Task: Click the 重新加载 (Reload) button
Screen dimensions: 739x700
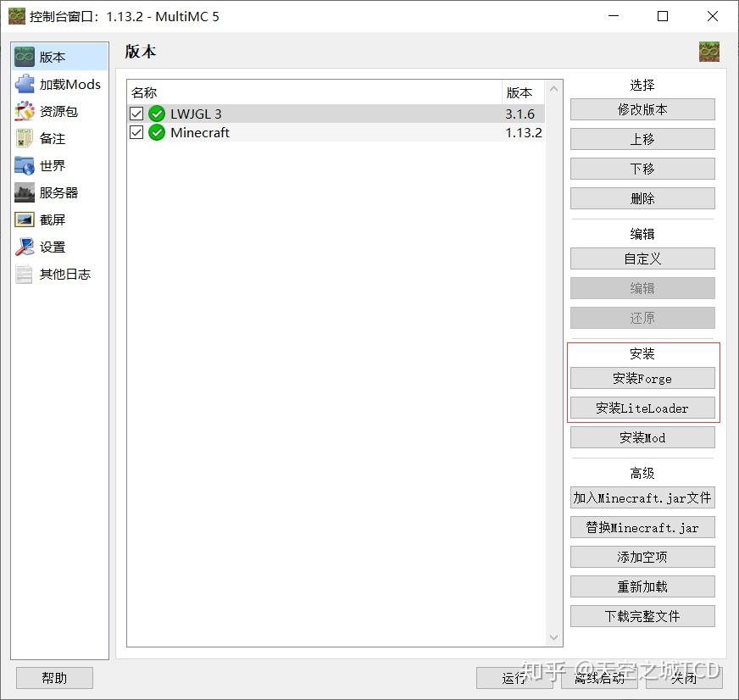Action: tap(642, 586)
